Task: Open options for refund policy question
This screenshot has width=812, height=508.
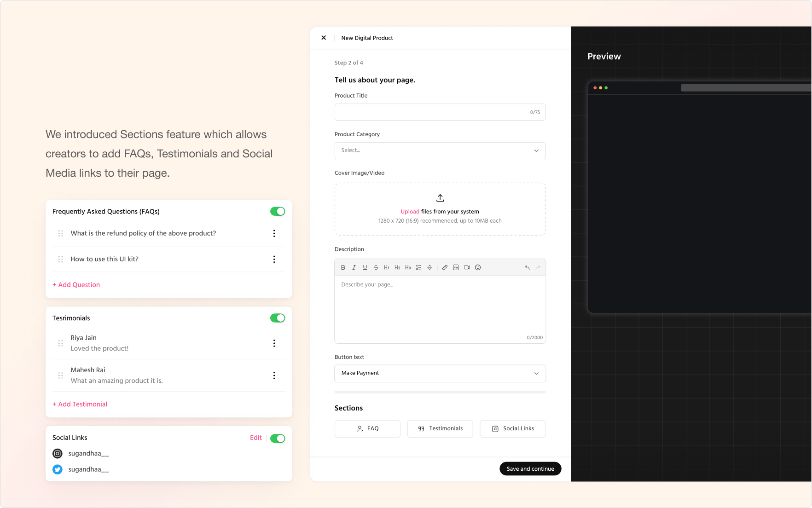Action: click(x=274, y=233)
